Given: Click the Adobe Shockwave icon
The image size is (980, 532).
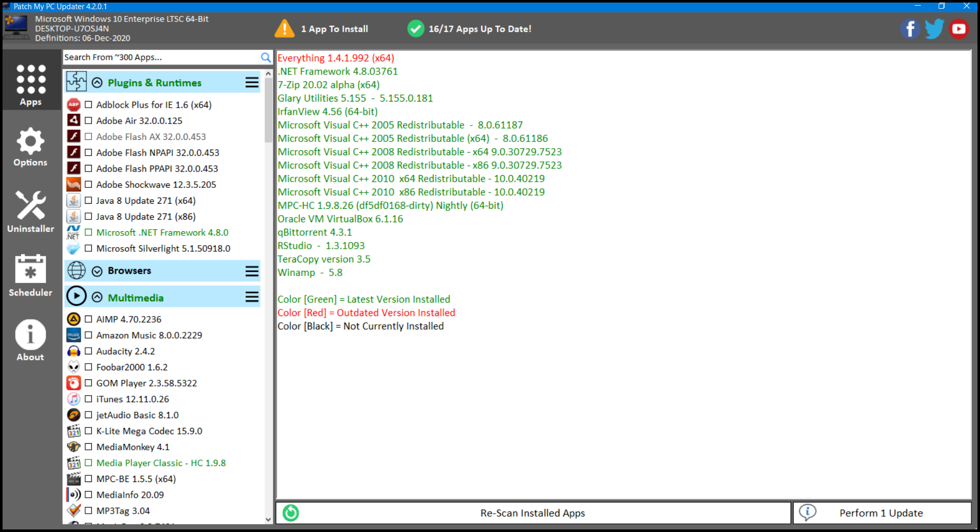Looking at the screenshot, I should pyautogui.click(x=73, y=184).
